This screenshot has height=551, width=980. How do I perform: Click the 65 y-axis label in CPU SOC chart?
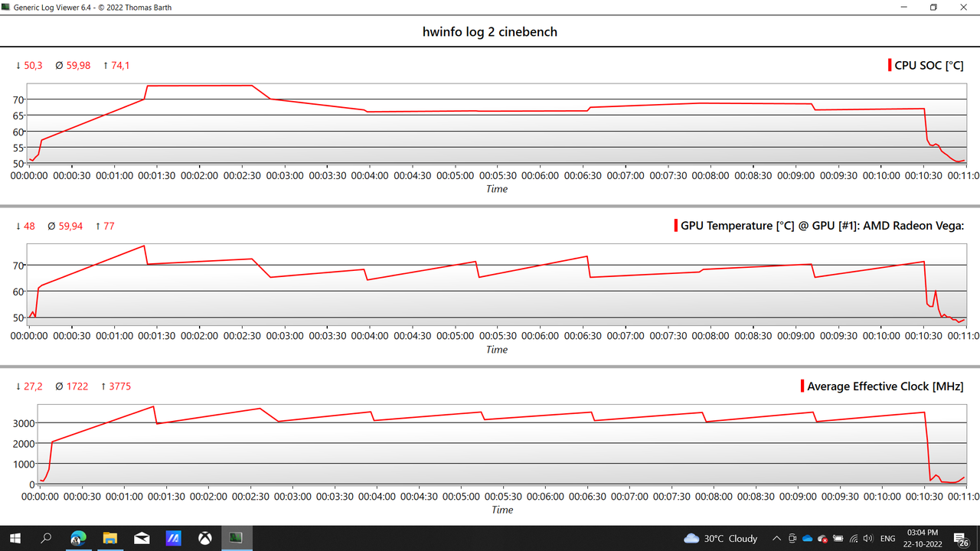click(20, 116)
